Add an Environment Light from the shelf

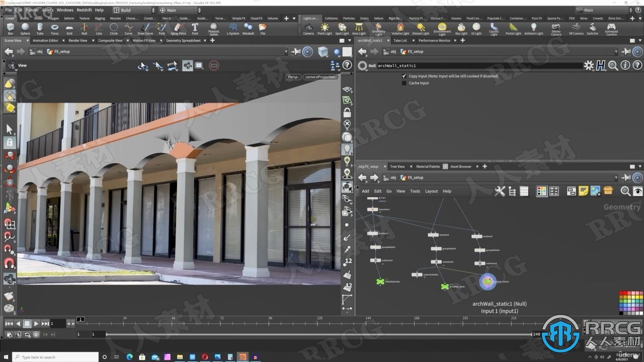coord(442,29)
